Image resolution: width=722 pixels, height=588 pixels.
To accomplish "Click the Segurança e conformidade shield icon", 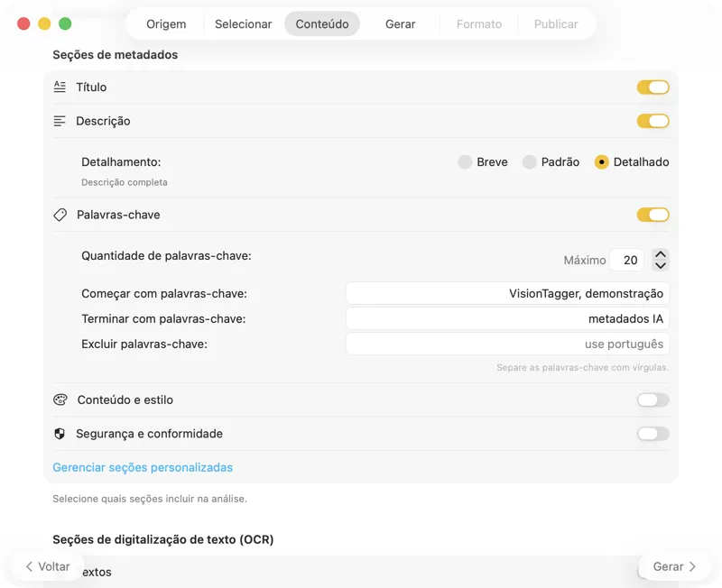I will [60, 434].
